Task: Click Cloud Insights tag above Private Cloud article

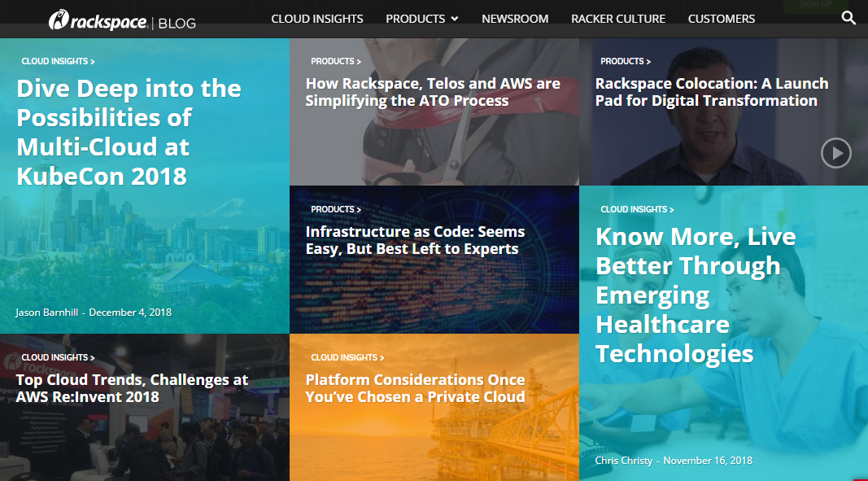Action: point(347,357)
